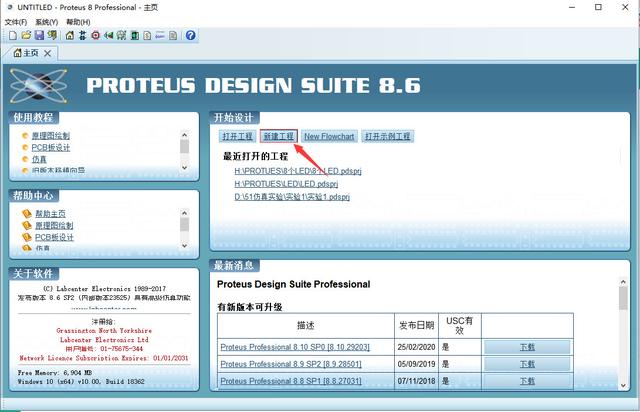The width and height of the screenshot is (640, 412).
Task: Minimize the Proteus window
Action: tap(572, 7)
